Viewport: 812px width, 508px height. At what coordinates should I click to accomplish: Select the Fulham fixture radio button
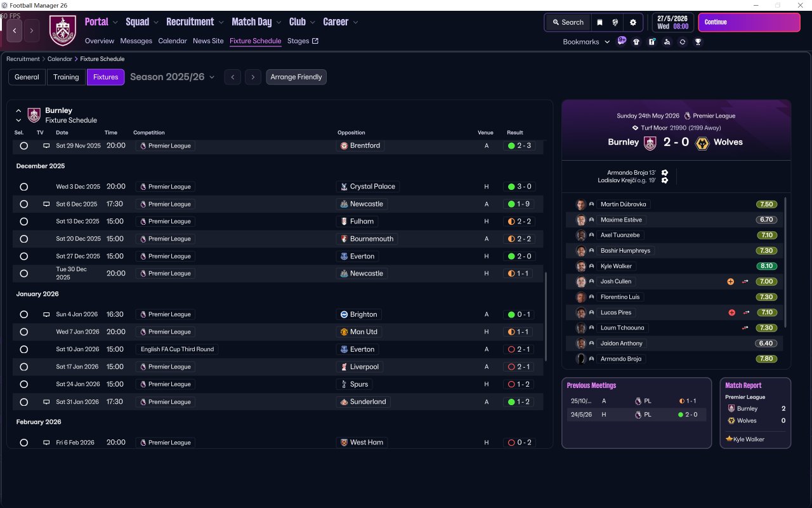pos(24,222)
